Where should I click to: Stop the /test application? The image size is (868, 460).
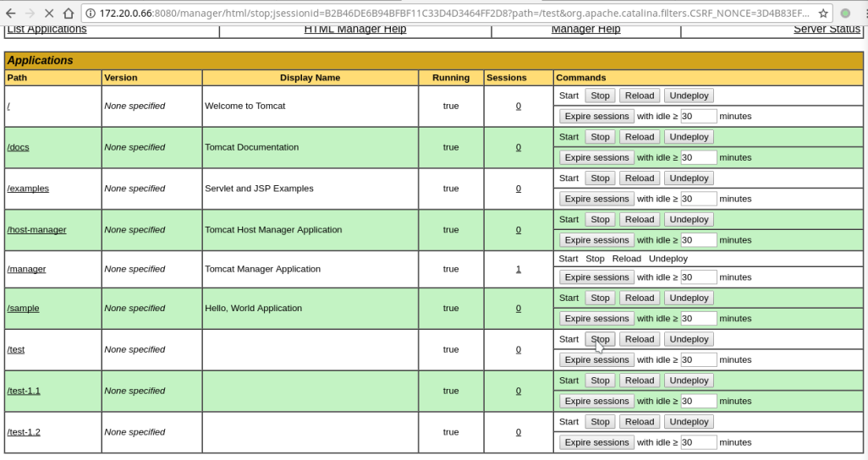click(600, 339)
